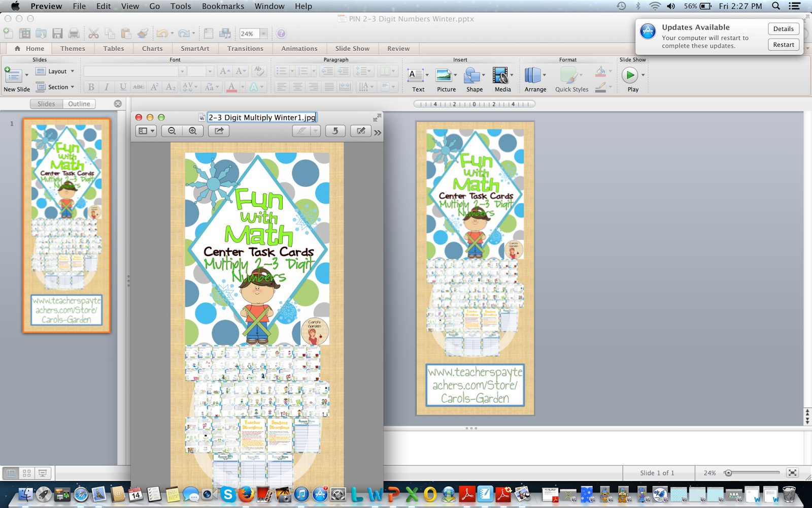
Task: Click the Save icon in PowerPoint toolbar
Action: pos(57,34)
